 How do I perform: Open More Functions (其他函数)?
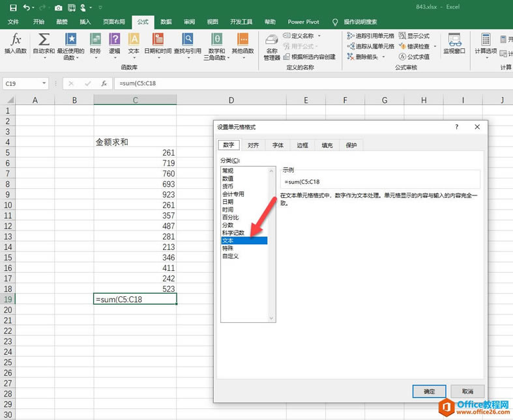pos(242,45)
